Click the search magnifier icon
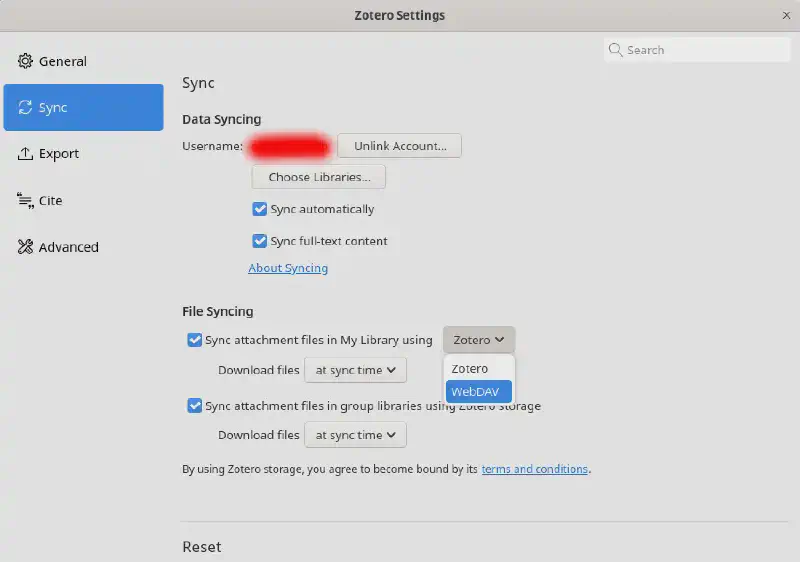This screenshot has width=800, height=562. point(616,50)
